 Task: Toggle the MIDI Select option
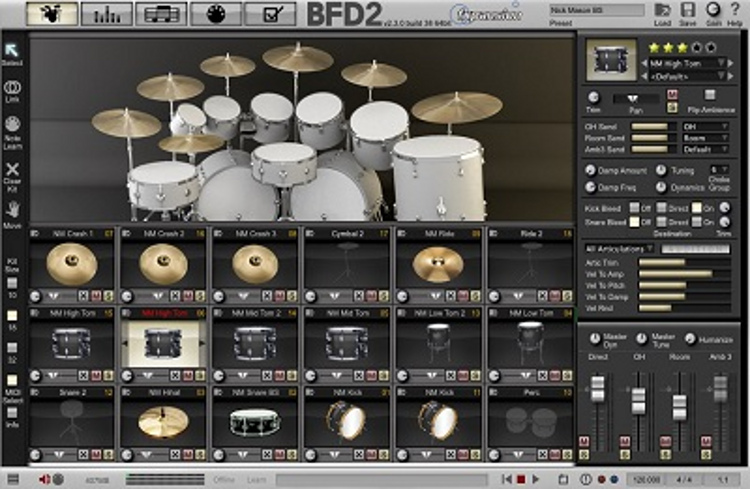pyautogui.click(x=12, y=380)
